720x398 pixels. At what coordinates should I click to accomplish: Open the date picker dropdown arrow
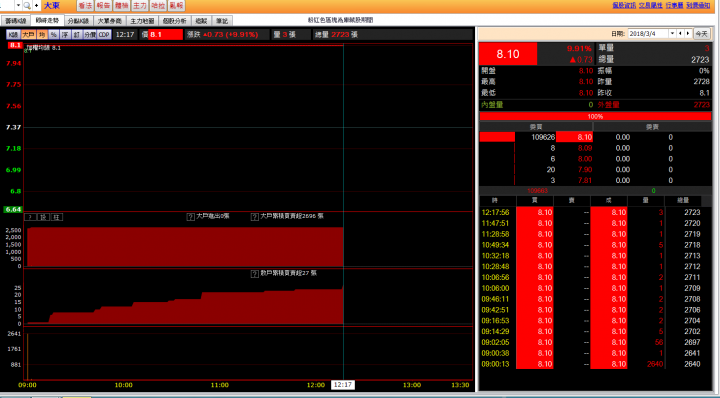673,34
